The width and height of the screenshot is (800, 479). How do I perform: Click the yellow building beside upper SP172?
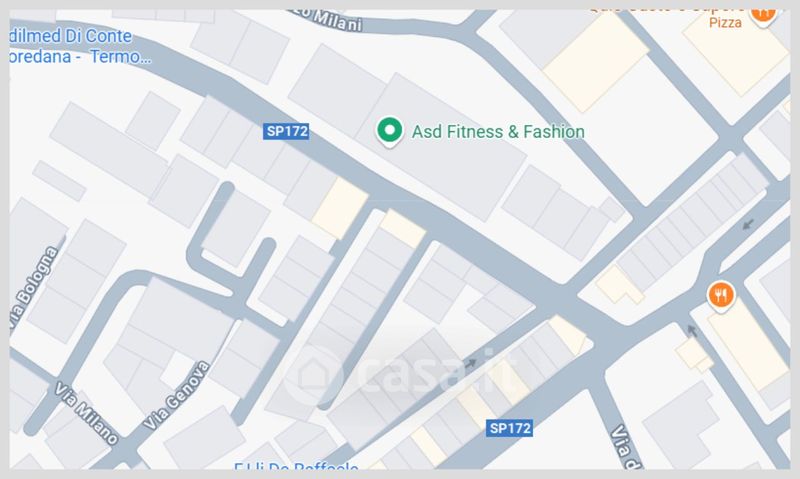coord(340,208)
